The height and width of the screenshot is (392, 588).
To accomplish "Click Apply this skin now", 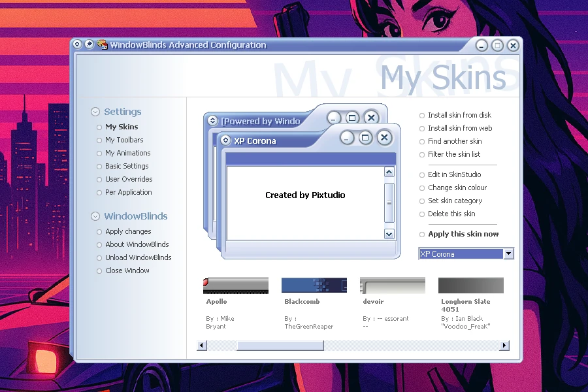I will click(x=463, y=234).
